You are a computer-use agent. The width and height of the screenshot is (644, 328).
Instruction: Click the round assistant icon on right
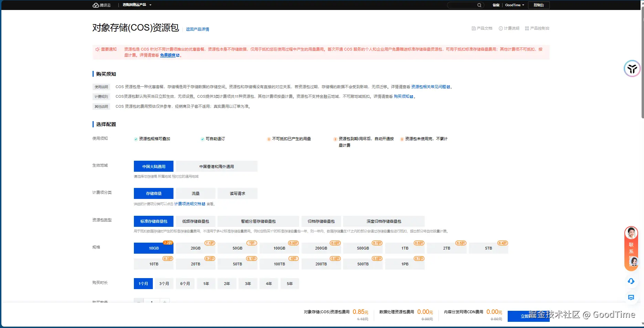point(632,68)
